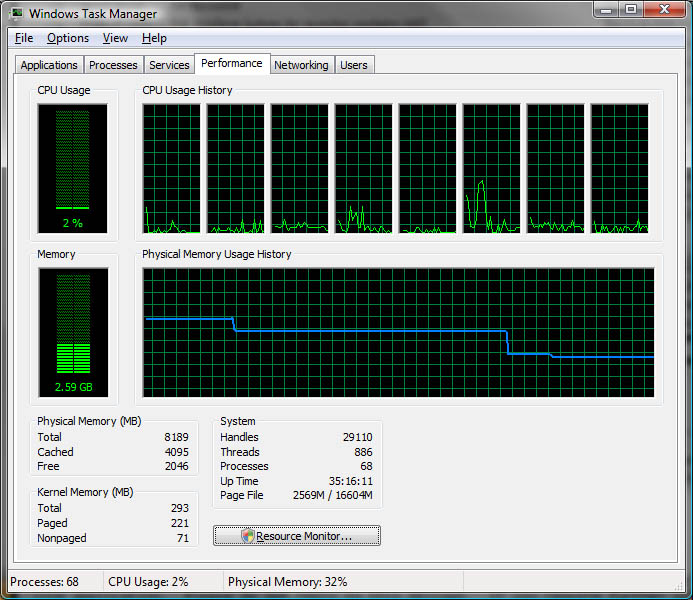Click the System group label
The image size is (693, 600).
pyautogui.click(x=238, y=421)
